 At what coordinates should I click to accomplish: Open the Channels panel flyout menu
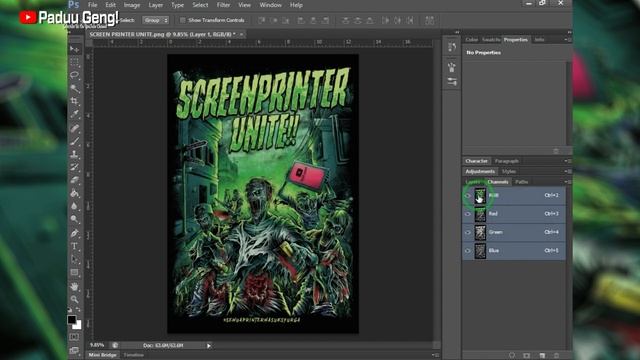click(x=567, y=182)
